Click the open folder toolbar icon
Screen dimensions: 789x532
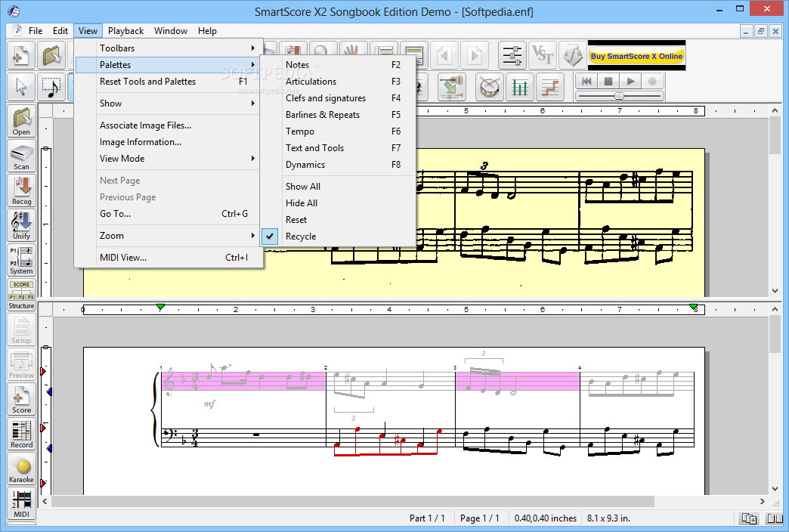point(51,55)
